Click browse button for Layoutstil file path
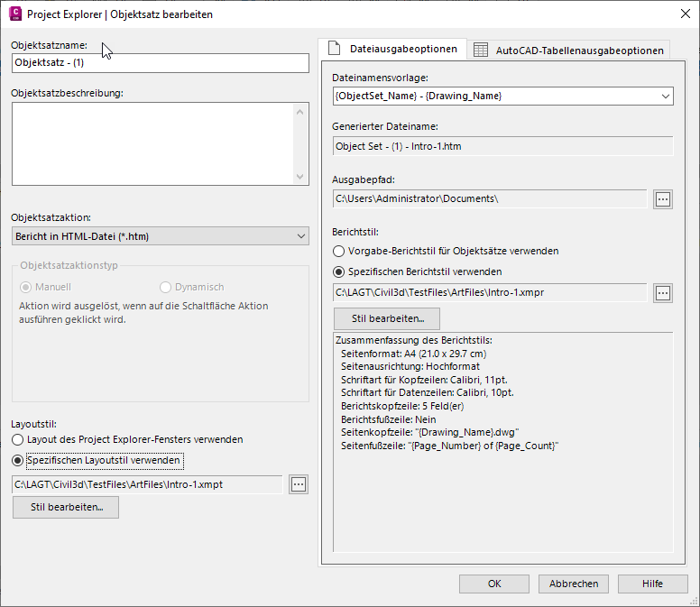This screenshot has height=607, width=700. [x=299, y=484]
